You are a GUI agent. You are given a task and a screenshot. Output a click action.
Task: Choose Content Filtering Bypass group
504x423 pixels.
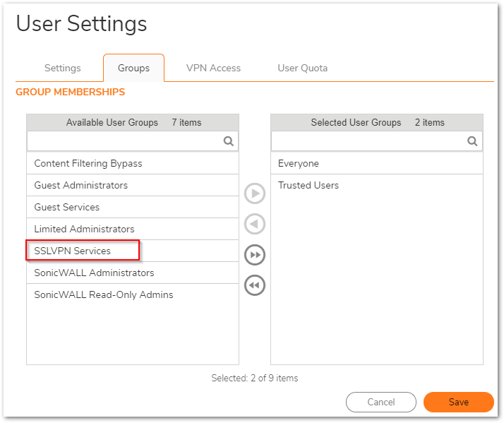[88, 163]
